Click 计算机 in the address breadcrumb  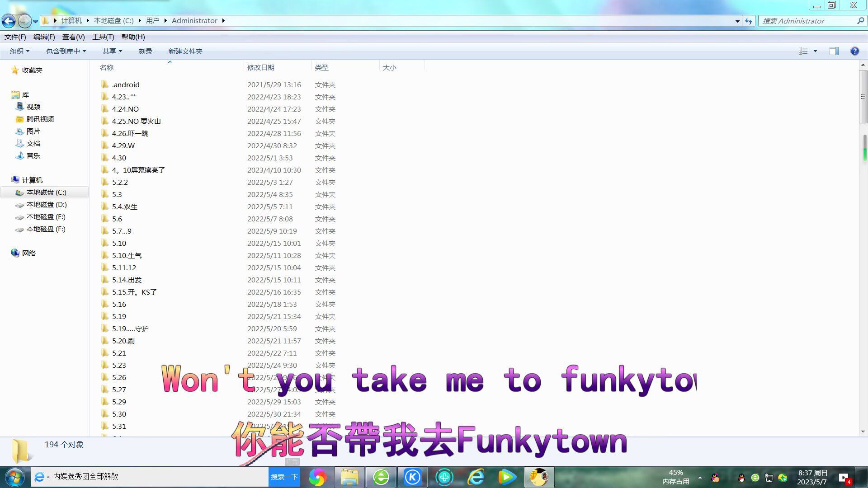71,21
